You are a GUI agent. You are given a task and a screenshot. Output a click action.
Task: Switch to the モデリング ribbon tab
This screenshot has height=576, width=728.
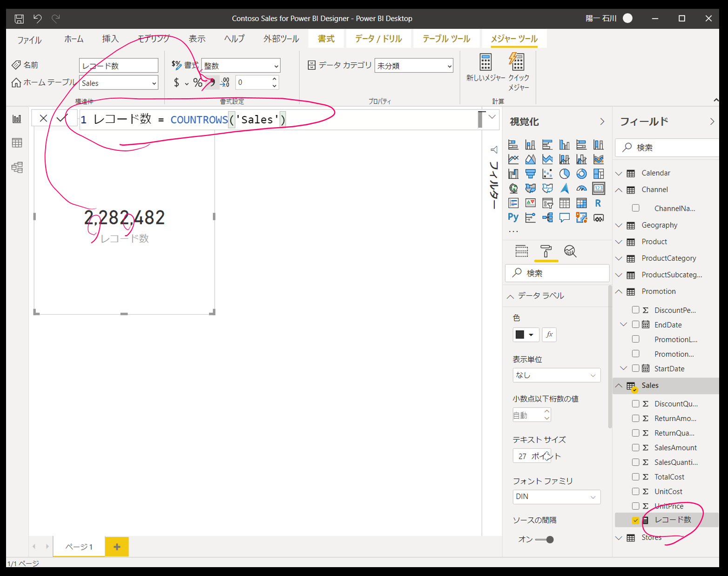pos(154,39)
